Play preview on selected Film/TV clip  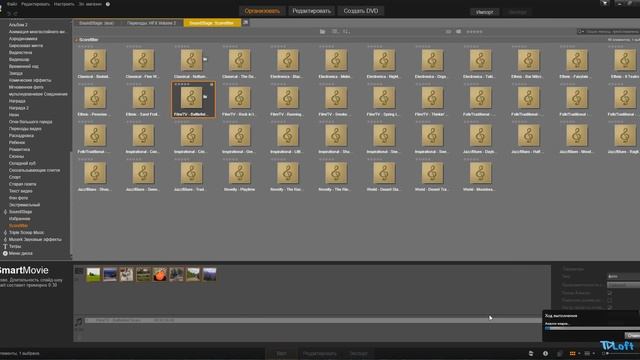coord(205,97)
